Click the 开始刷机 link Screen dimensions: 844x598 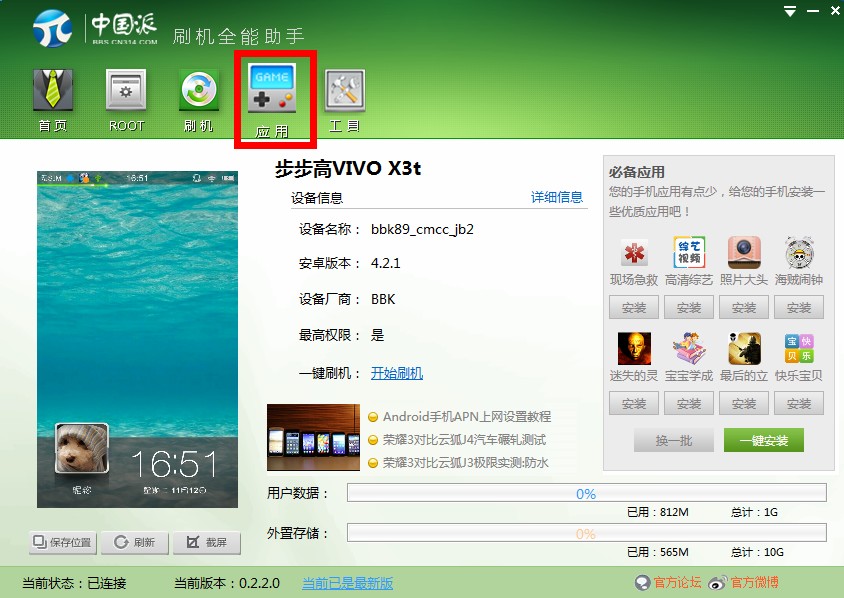click(397, 373)
